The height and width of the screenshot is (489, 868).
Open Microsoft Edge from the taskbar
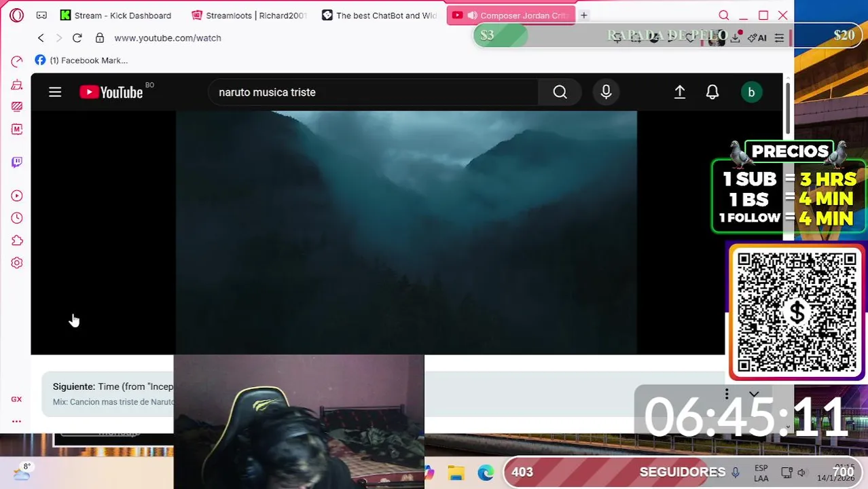[x=485, y=473]
